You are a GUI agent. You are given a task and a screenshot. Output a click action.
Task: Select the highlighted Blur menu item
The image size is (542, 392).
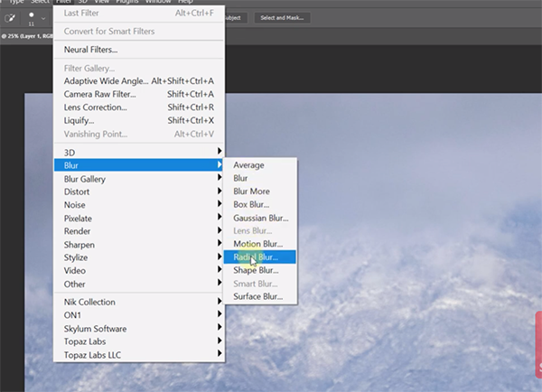click(139, 165)
